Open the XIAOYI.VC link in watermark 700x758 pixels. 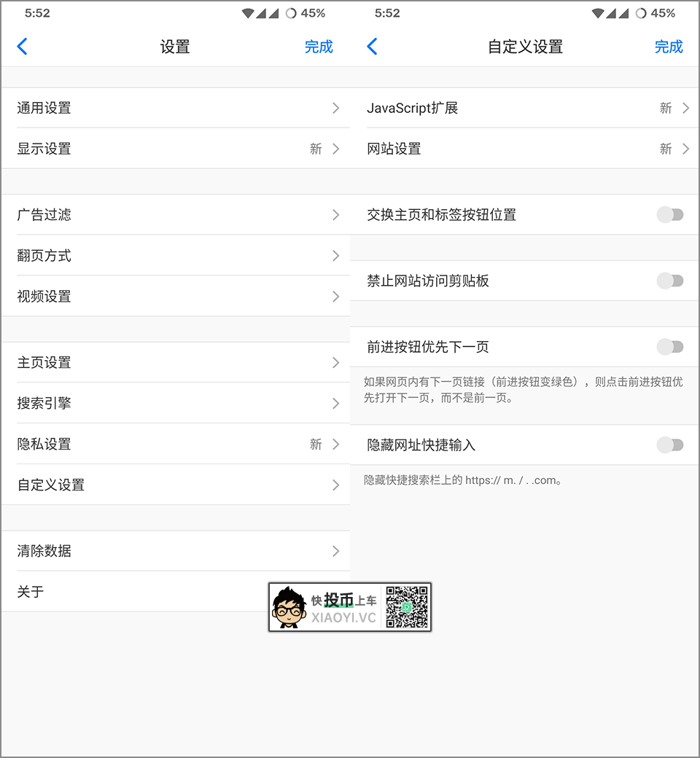coord(344,617)
